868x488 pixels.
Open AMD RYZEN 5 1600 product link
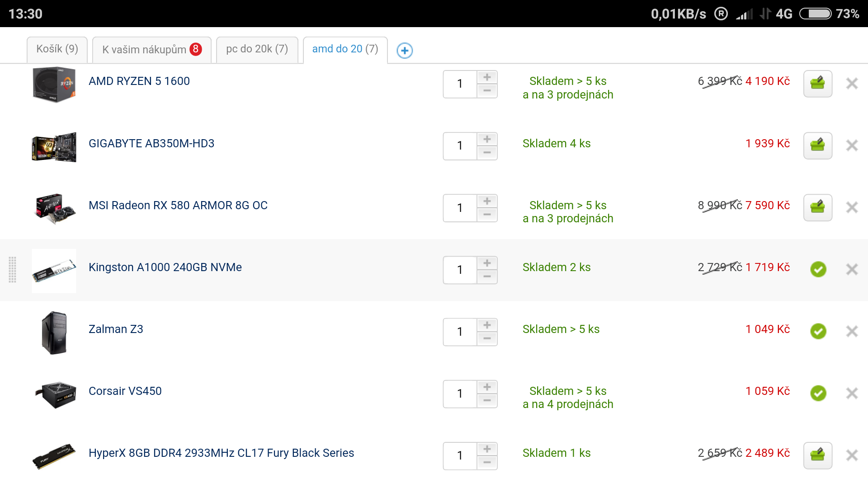[x=139, y=81]
